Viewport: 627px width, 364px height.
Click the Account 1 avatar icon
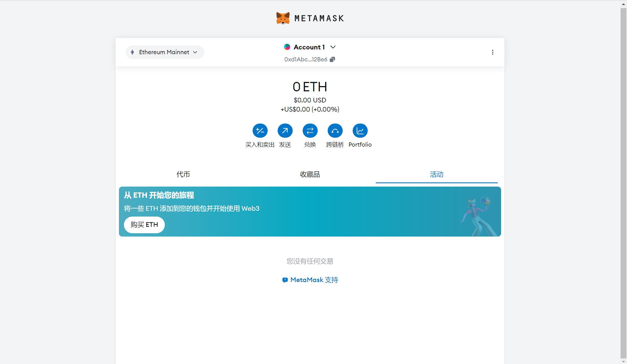(287, 47)
